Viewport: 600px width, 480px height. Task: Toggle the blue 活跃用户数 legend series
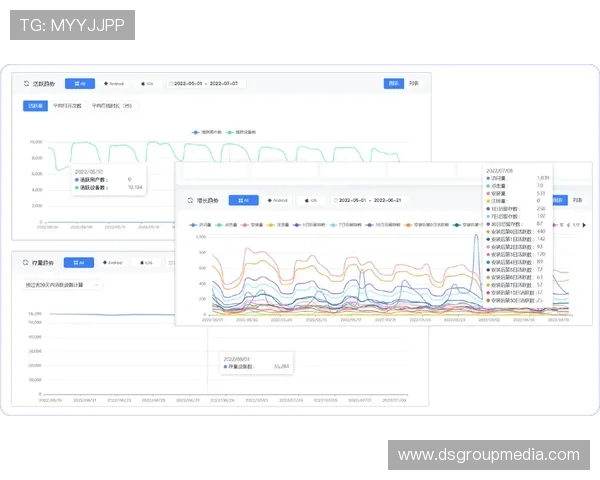(207, 131)
